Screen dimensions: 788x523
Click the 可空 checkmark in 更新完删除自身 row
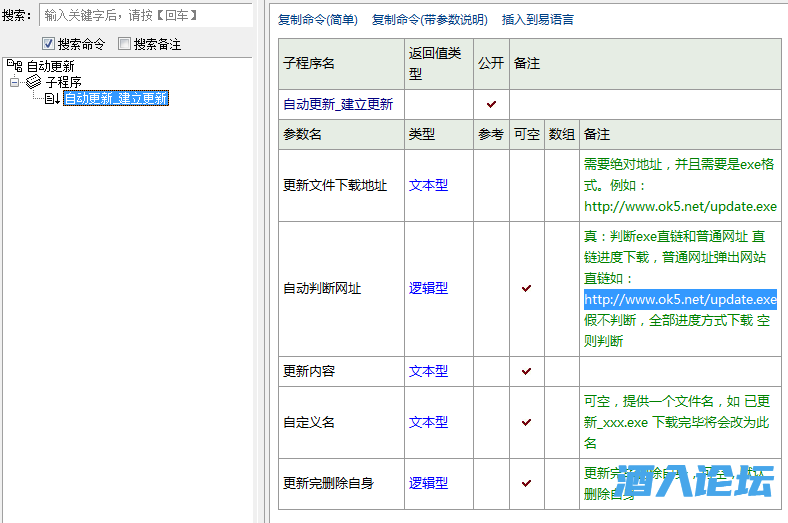point(526,483)
